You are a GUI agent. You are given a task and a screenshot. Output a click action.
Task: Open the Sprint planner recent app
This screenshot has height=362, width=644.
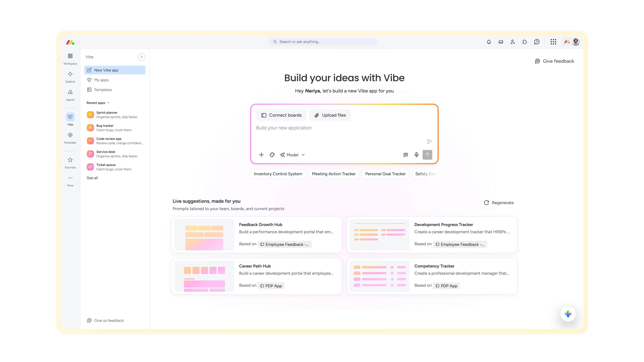tap(115, 115)
